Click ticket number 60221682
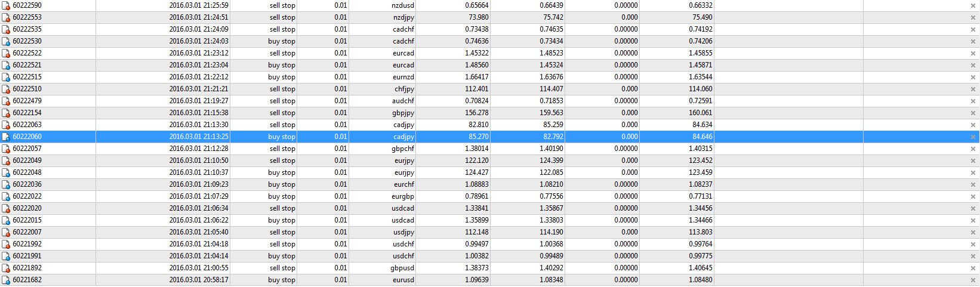The height and width of the screenshot is (287, 980). point(27,280)
